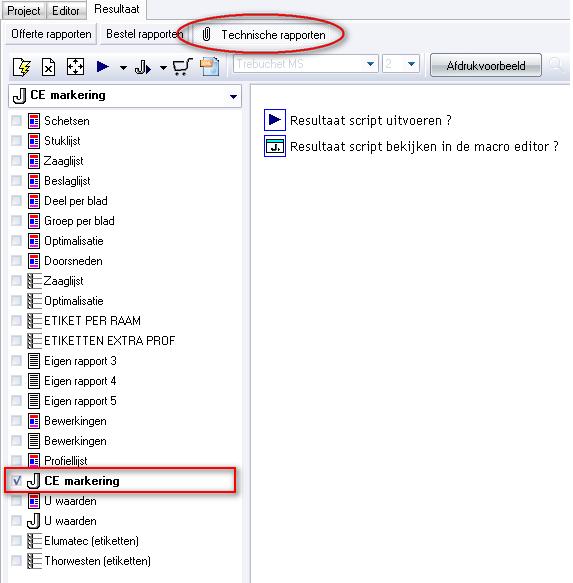This screenshot has height=583, width=573.
Task: Click the document with X icon
Action: (x=48, y=67)
